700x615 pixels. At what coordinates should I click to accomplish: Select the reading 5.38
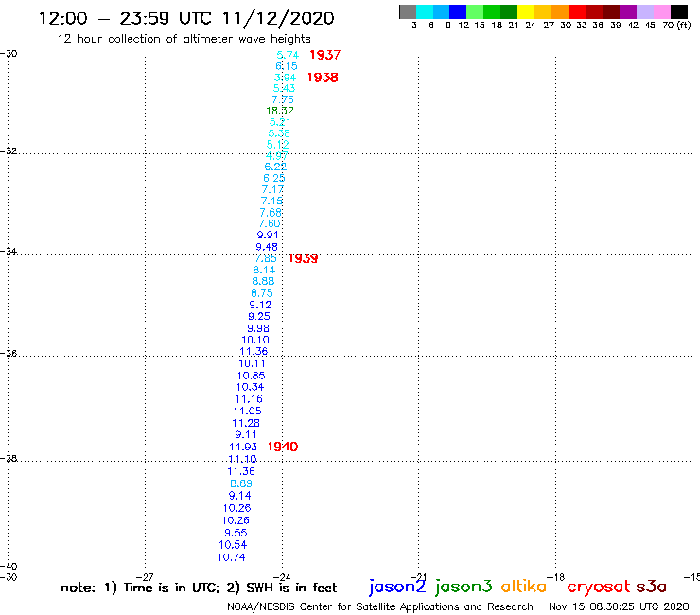pyautogui.click(x=279, y=133)
